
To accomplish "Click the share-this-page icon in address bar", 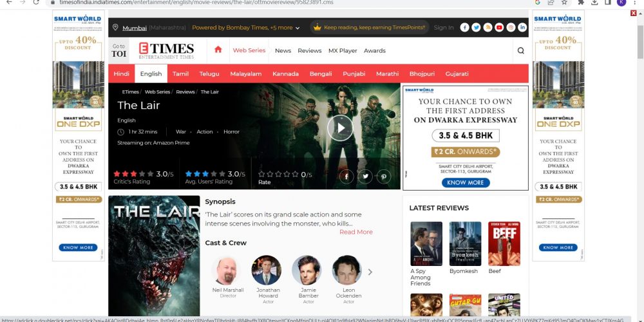I will tap(551, 2).
